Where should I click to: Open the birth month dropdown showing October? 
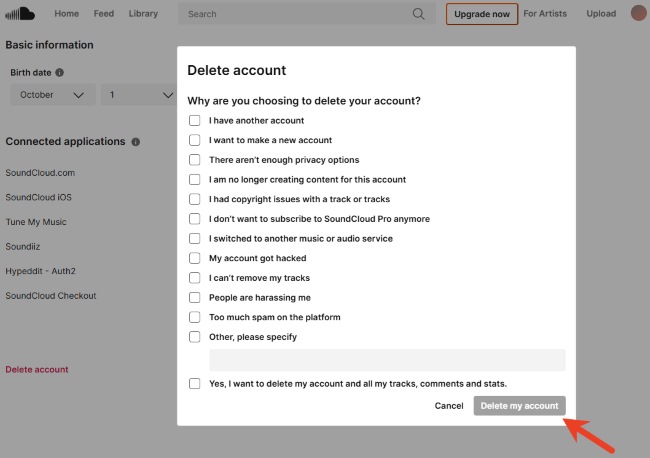tap(53, 95)
